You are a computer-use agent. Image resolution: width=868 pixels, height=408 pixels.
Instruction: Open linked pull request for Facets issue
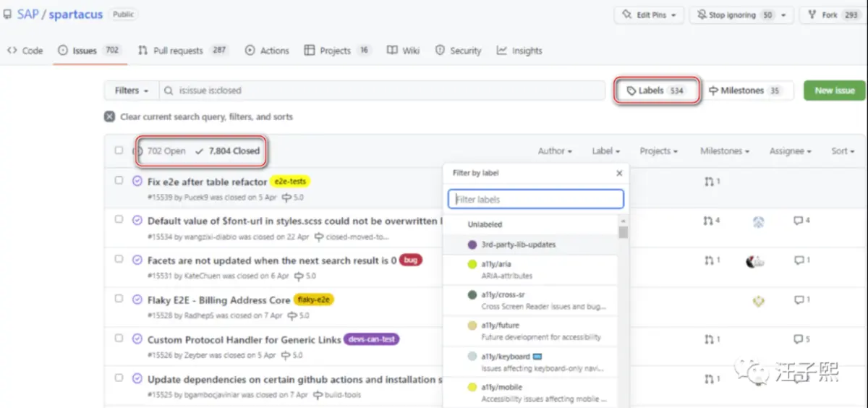point(712,260)
